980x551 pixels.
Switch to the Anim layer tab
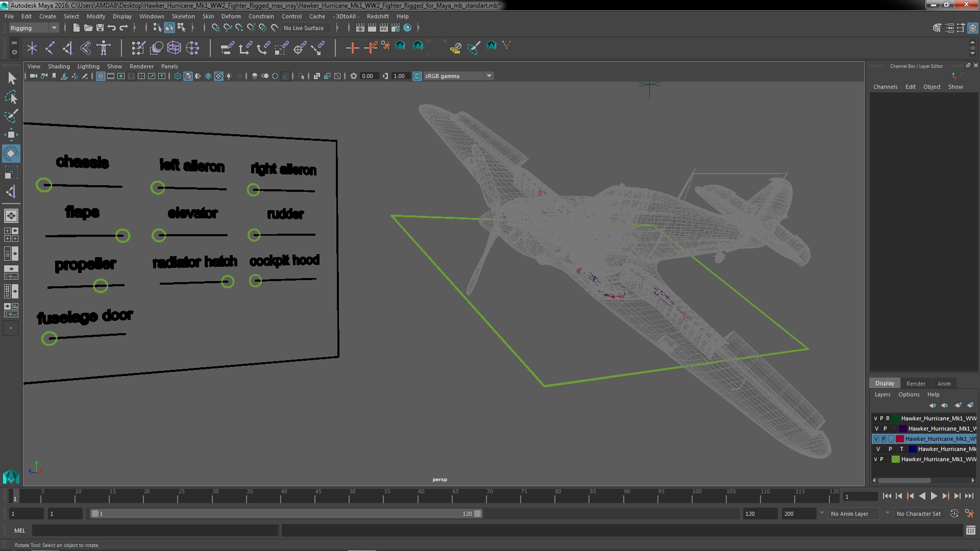[944, 384]
